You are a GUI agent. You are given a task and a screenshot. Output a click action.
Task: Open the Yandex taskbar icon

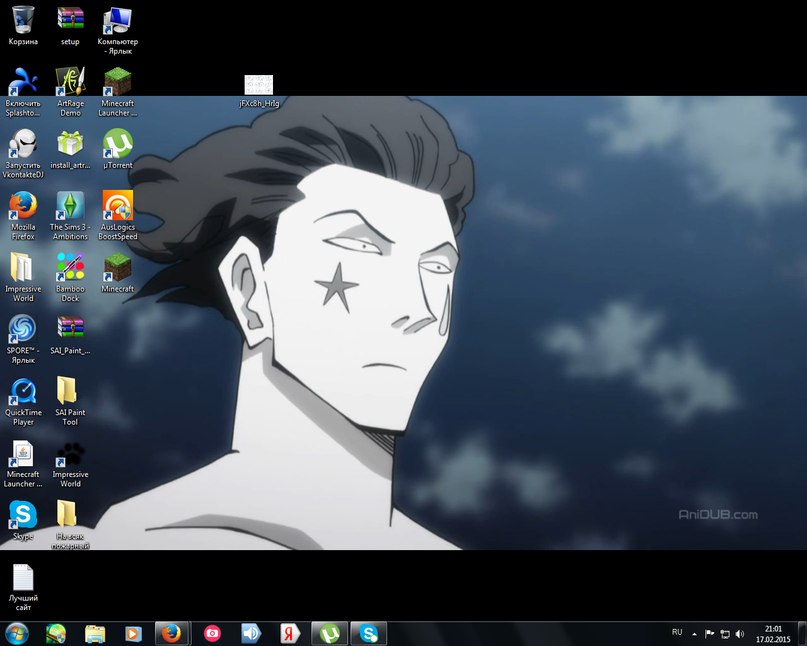(290, 634)
